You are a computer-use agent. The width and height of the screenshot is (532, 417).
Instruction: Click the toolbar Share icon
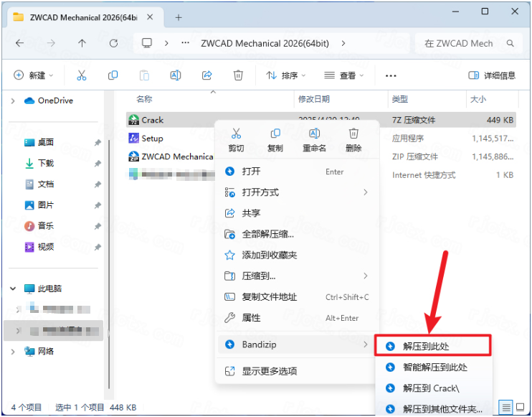207,75
